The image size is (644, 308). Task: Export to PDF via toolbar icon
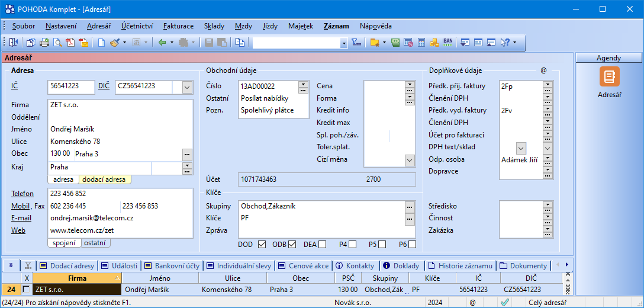(70, 42)
